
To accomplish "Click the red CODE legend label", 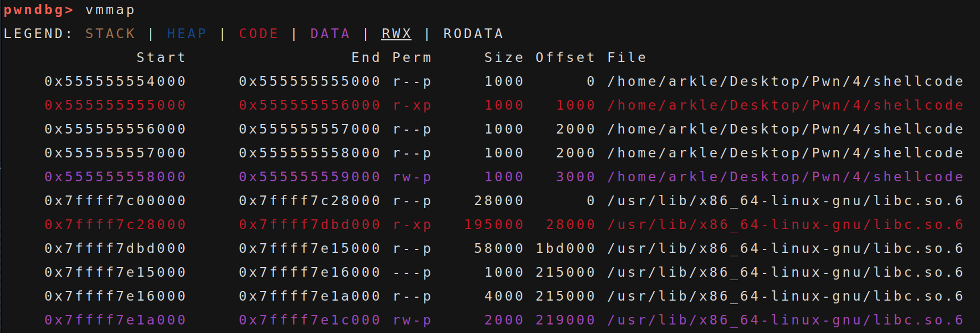I will pos(259,34).
